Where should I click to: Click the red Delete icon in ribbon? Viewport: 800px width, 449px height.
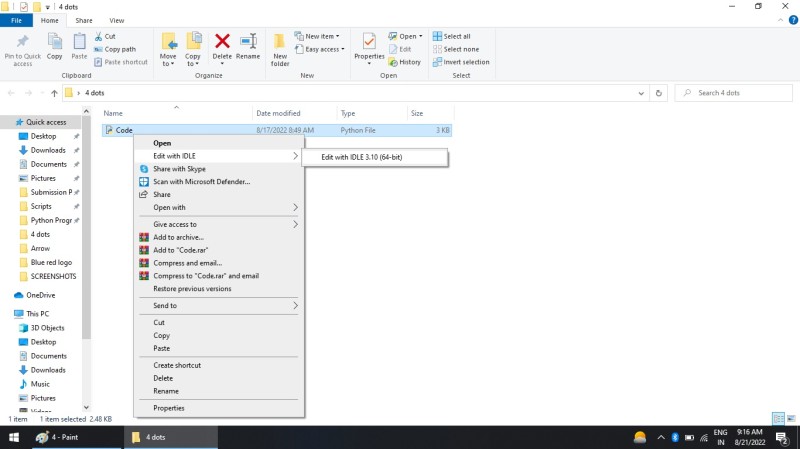(222, 44)
